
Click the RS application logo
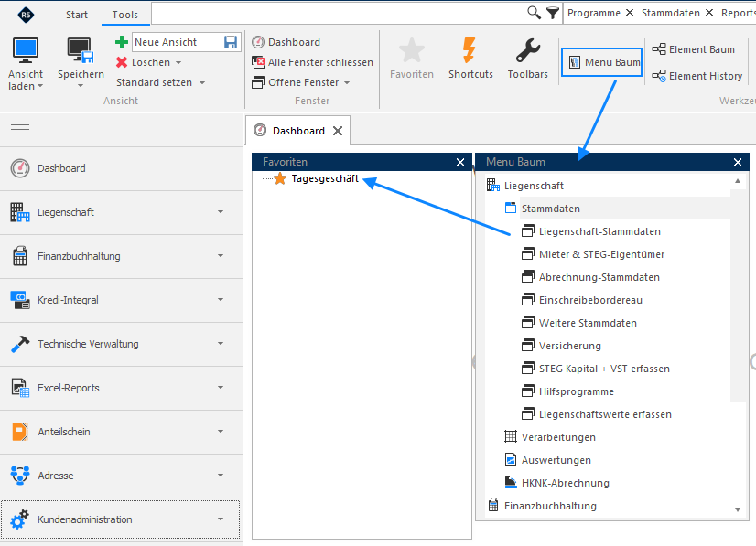[26, 15]
